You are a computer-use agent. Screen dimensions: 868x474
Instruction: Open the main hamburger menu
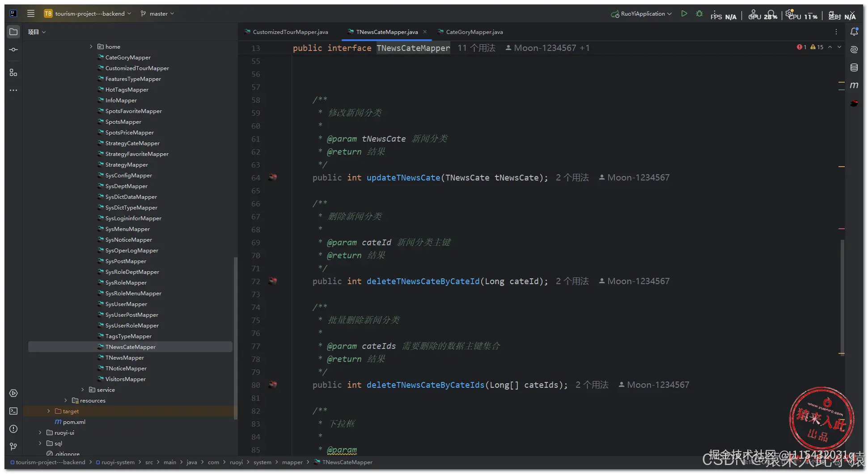[x=31, y=13]
